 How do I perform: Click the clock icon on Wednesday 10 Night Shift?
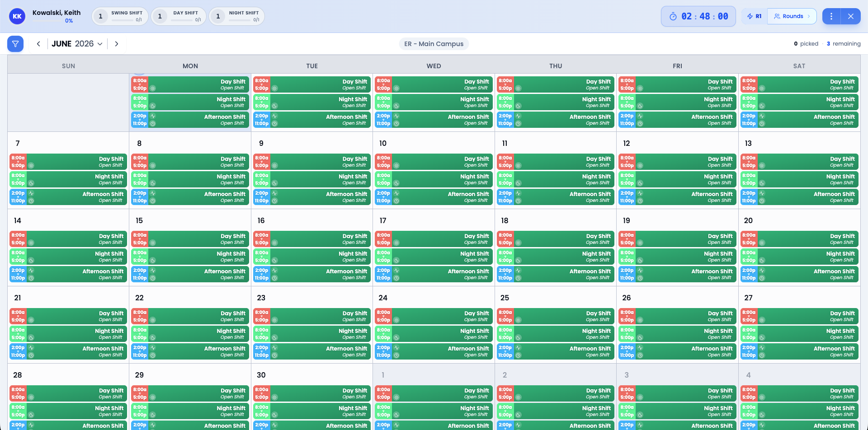tap(396, 183)
